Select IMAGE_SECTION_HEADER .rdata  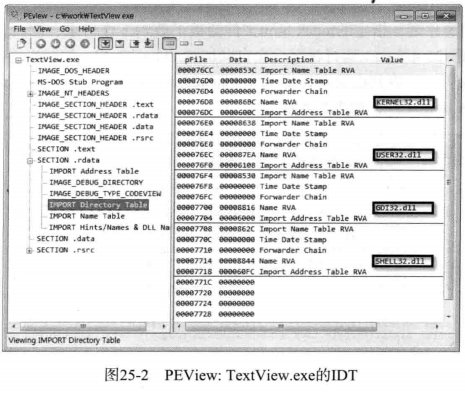pyautogui.click(x=98, y=115)
